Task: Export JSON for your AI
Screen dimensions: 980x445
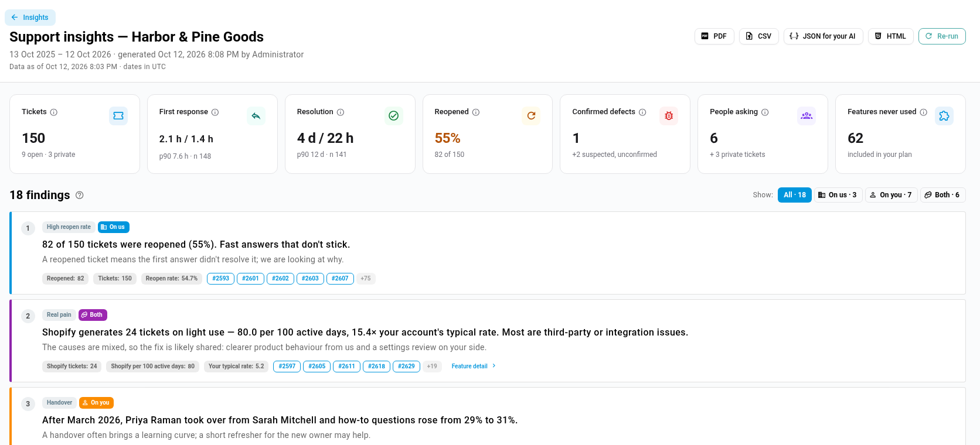Action: pyautogui.click(x=823, y=36)
